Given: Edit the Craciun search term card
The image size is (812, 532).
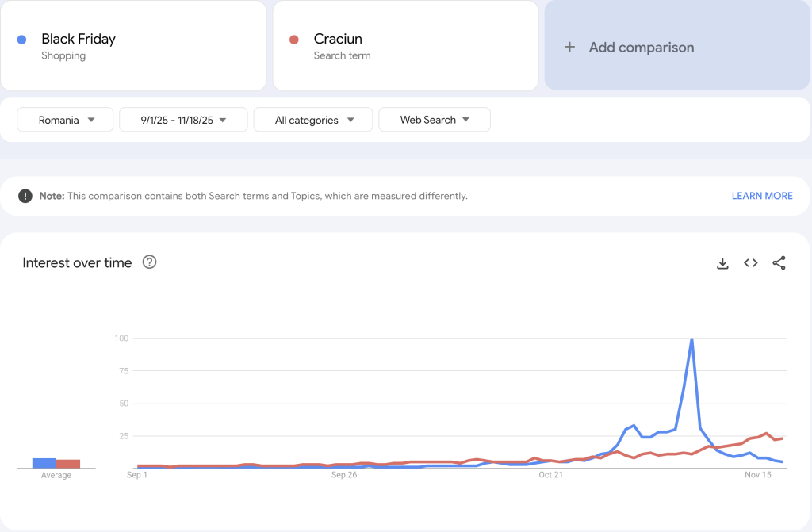Looking at the screenshot, I should [x=405, y=46].
